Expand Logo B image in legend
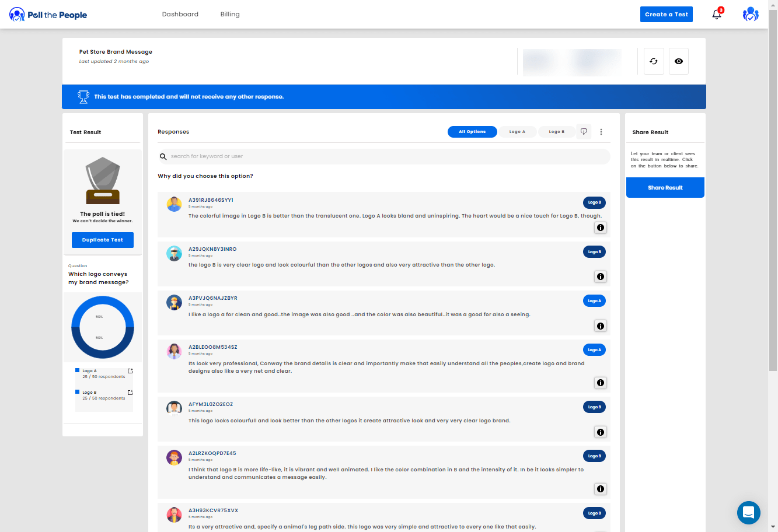This screenshot has height=532, width=778. pyautogui.click(x=130, y=393)
